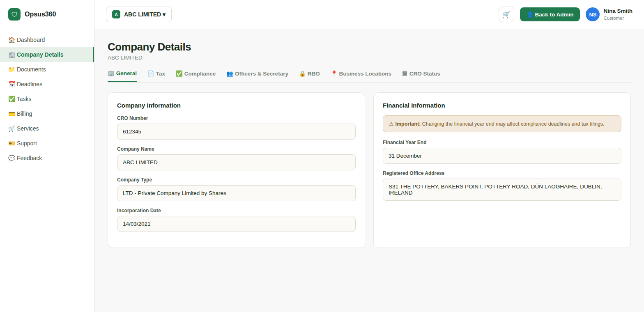Open the shopping cart icon button
644x312 pixels.
tap(506, 14)
